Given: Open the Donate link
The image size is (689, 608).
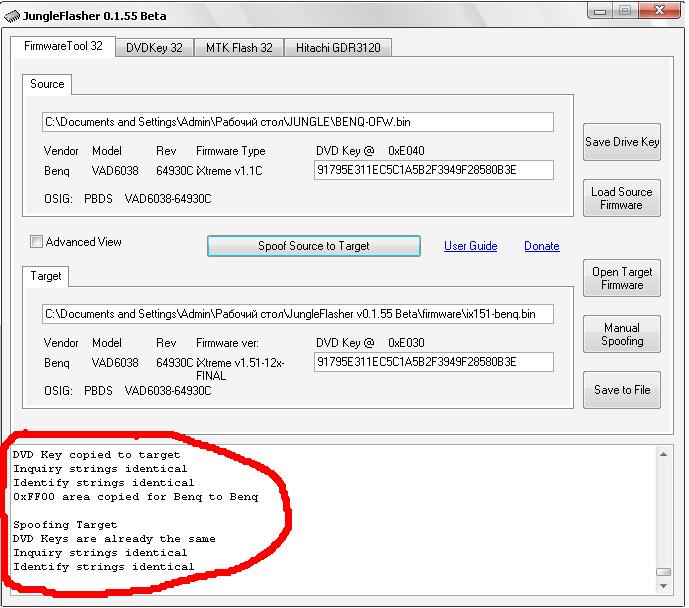Looking at the screenshot, I should [541, 246].
